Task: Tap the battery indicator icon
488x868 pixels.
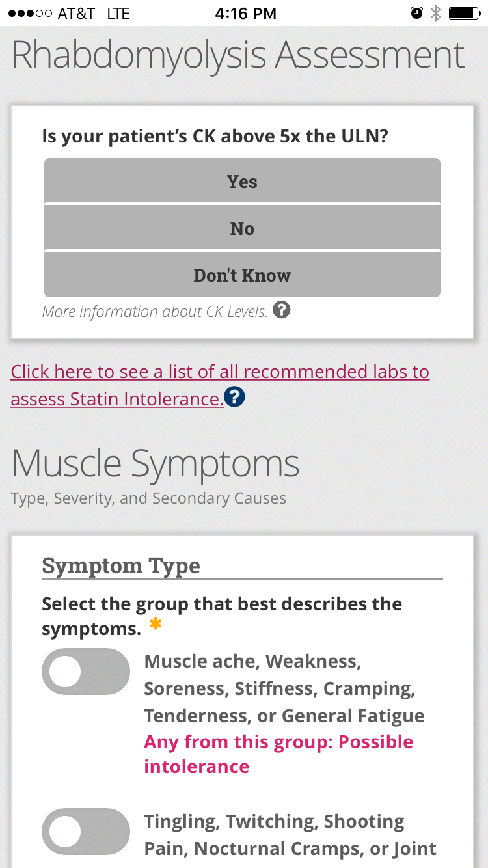Action: click(x=465, y=13)
